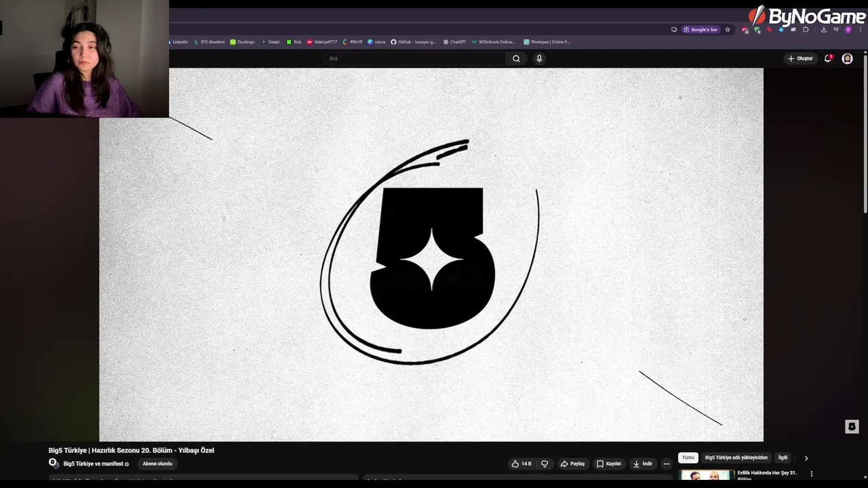
Task: Open Valeriya#777 bookmark
Action: [322, 42]
